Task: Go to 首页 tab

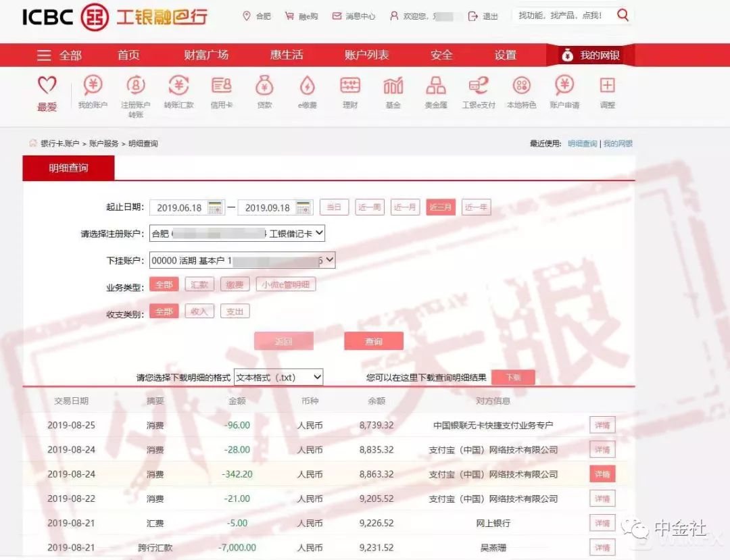Action: [x=128, y=55]
